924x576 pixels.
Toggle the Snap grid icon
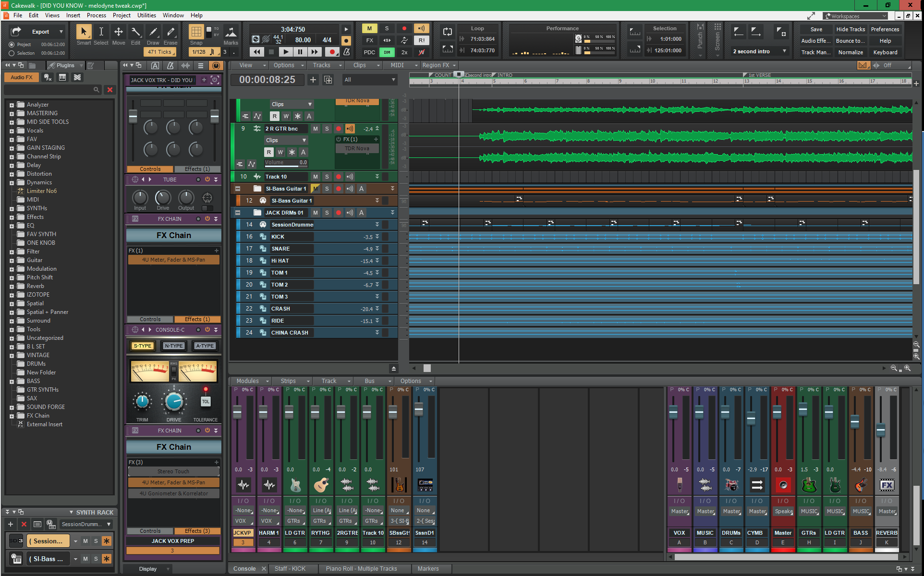(196, 32)
